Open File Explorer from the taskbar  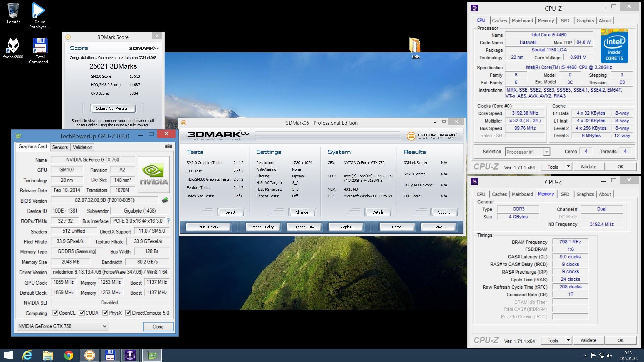pyautogui.click(x=48, y=355)
